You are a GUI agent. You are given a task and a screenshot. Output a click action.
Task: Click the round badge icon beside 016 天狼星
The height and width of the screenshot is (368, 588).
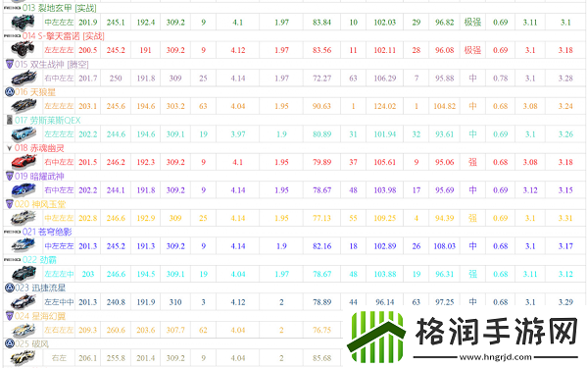10,92
